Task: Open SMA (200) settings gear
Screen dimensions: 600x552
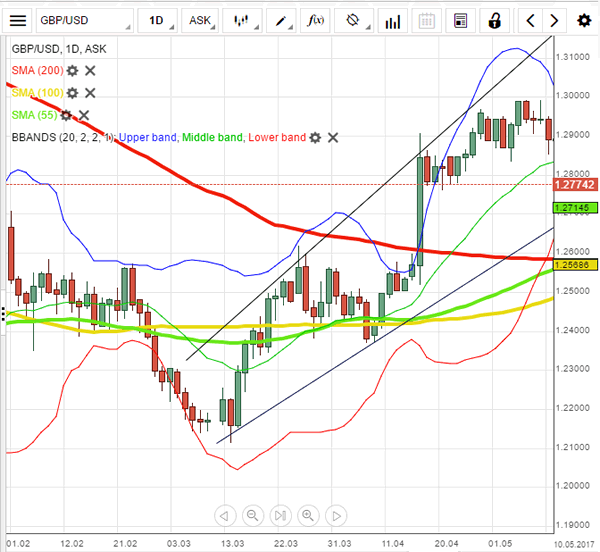Action: pyautogui.click(x=72, y=71)
